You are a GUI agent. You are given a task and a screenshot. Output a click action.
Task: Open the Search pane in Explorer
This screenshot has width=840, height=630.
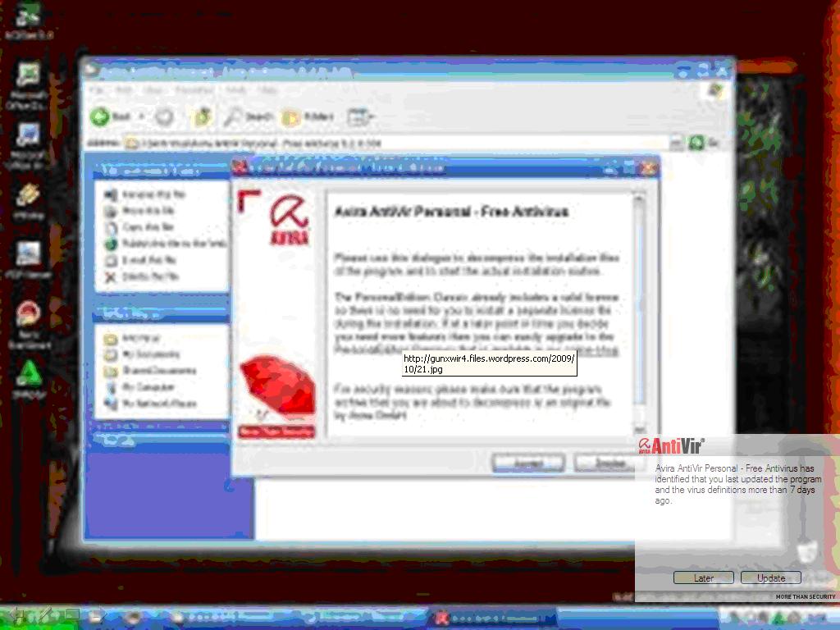(x=248, y=116)
